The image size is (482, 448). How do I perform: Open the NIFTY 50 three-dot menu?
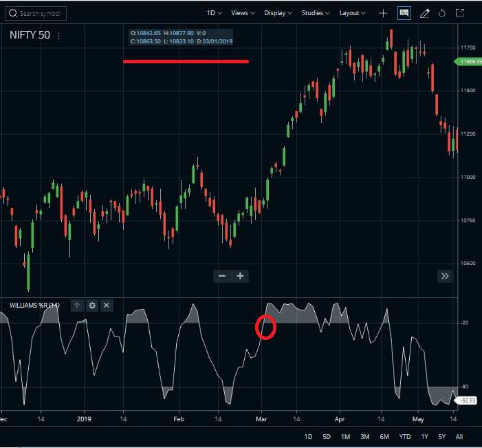pos(58,36)
